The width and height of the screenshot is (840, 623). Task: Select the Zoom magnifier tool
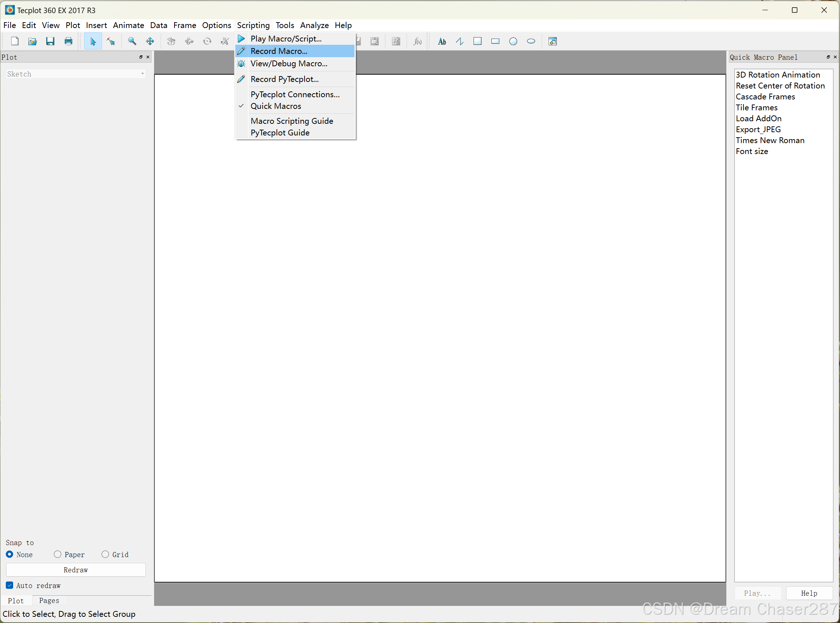pos(132,41)
